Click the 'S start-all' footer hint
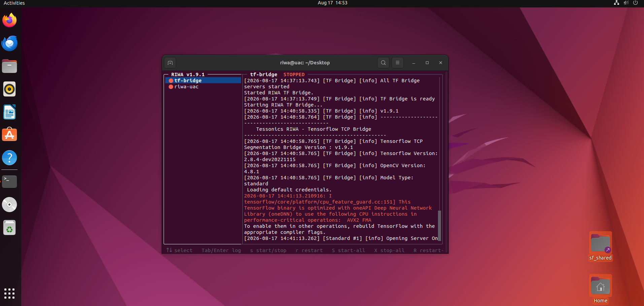Screen dimensions: 644x306 click(348, 250)
